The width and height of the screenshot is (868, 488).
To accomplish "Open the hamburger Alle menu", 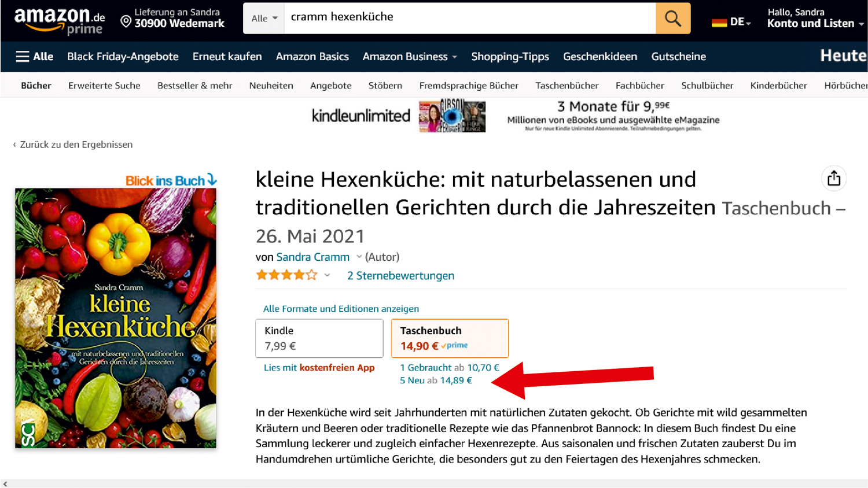I will click(35, 57).
